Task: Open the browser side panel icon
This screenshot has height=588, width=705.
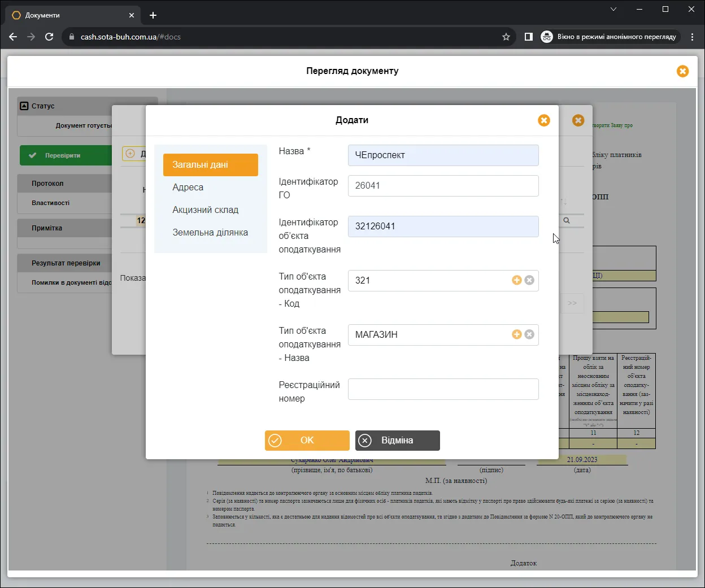Action: (x=529, y=37)
